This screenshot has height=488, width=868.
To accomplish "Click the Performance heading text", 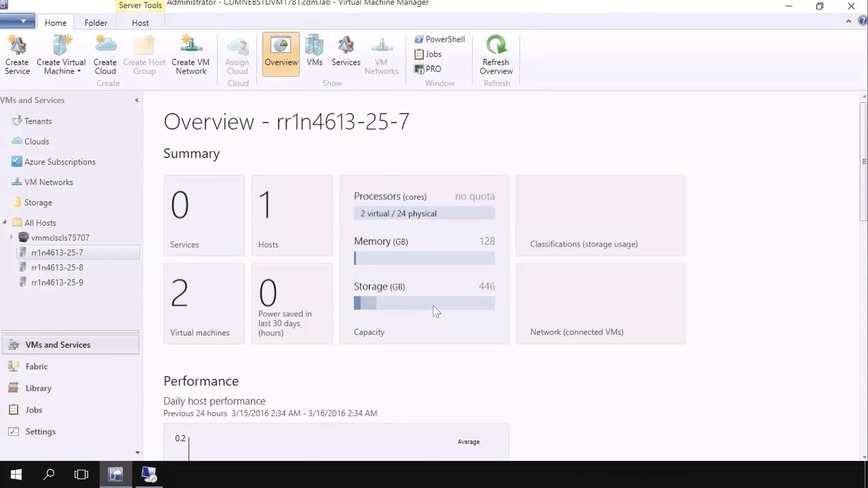I will click(x=201, y=381).
